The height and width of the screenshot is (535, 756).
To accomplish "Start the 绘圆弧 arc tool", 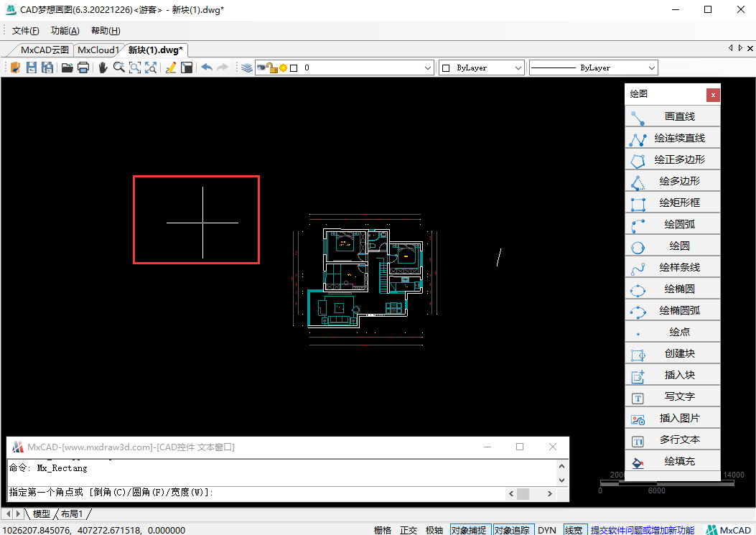I will [x=673, y=224].
